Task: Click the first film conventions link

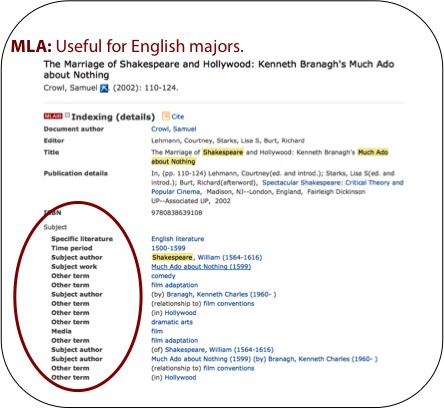Action: [x=229, y=304]
